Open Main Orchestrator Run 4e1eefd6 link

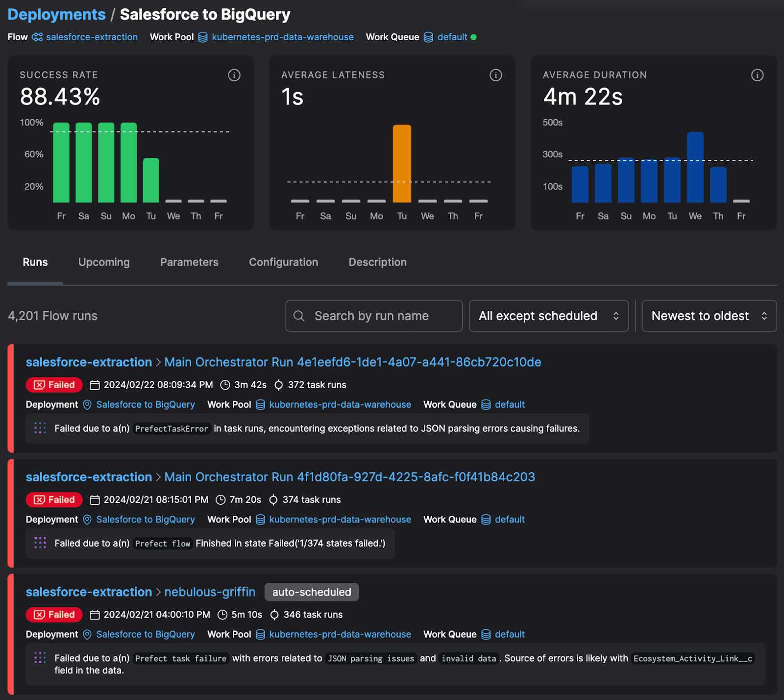pyautogui.click(x=352, y=362)
